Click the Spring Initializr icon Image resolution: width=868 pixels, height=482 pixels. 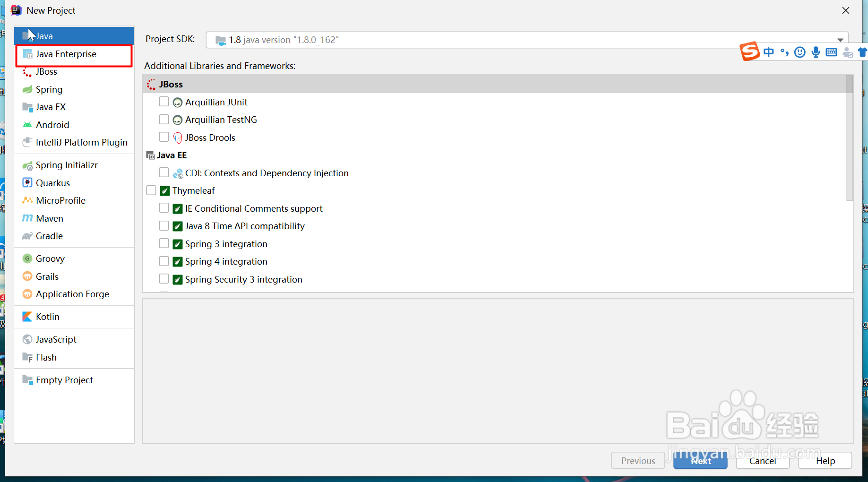(27, 165)
